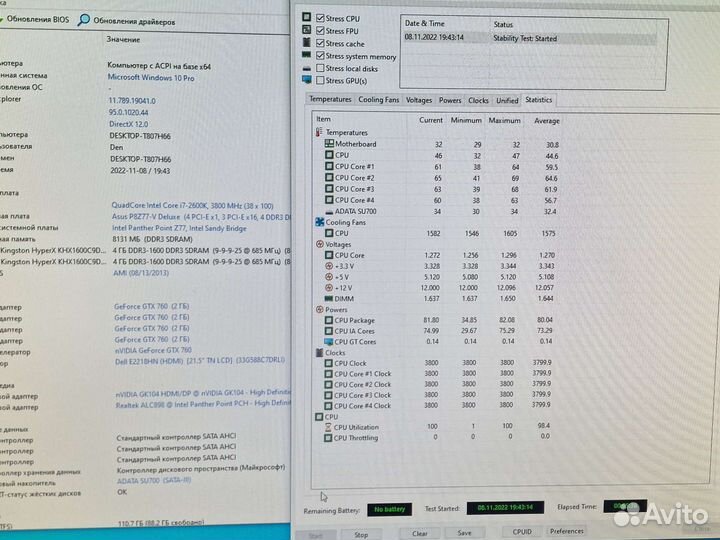This screenshot has height=540, width=720.
Task: Click the Date & Time log column header
Action: tap(424, 23)
